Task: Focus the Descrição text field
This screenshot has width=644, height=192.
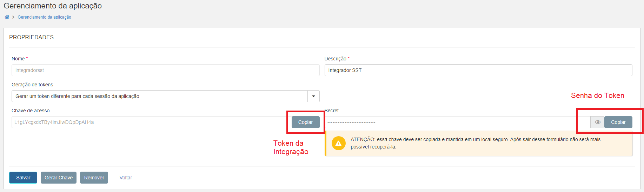Action: click(x=478, y=70)
